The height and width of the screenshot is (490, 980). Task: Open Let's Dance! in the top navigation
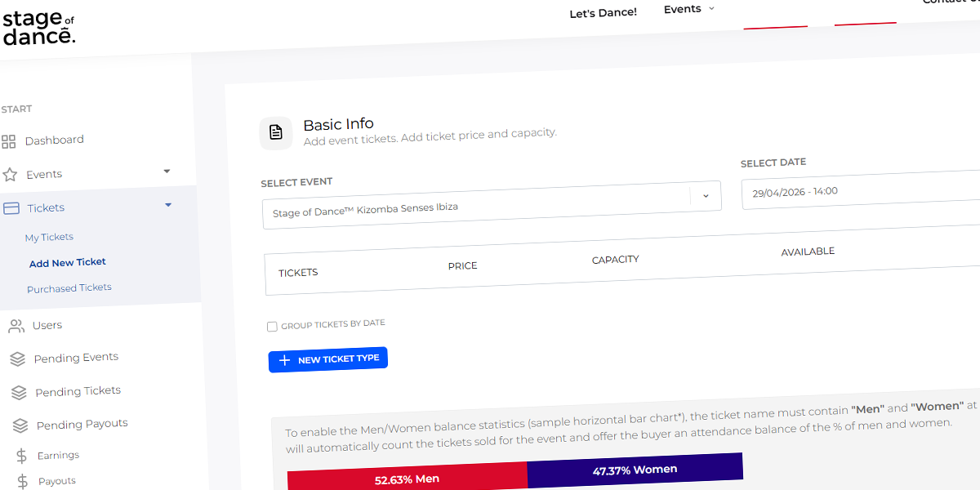coord(603,12)
